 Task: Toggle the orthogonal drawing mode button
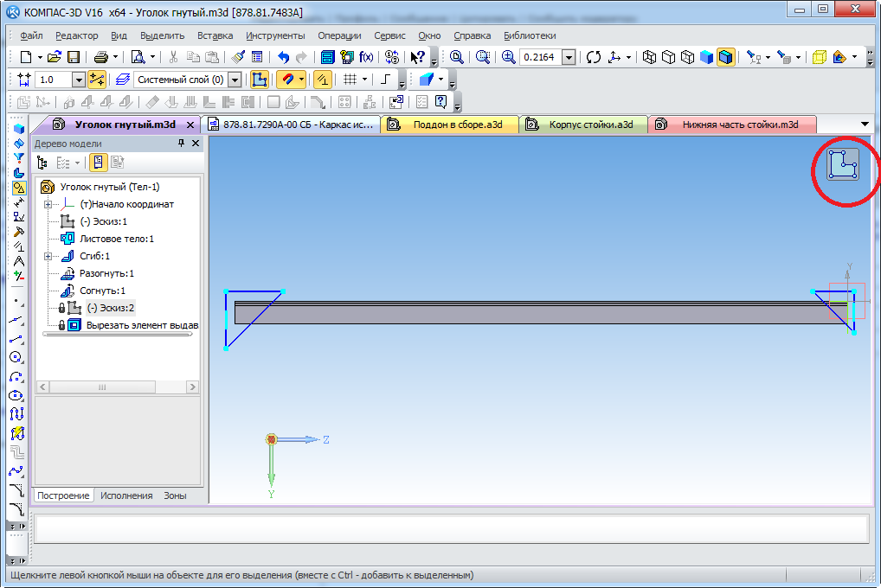[x=385, y=80]
